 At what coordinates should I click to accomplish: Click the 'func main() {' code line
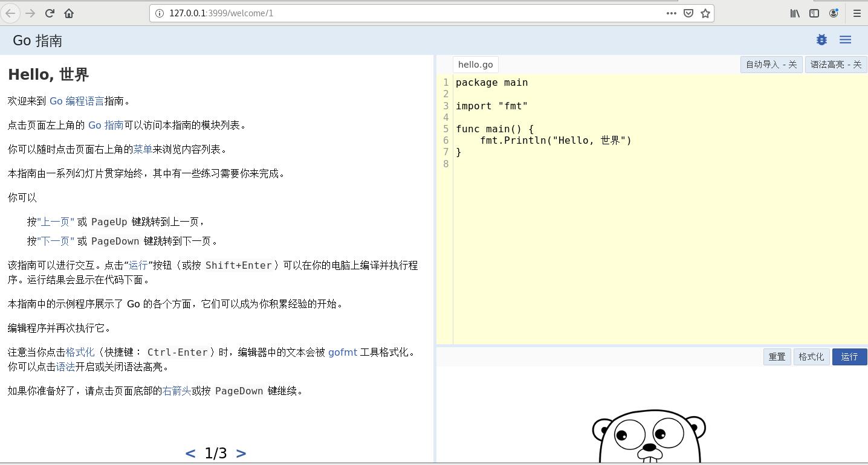tap(494, 129)
